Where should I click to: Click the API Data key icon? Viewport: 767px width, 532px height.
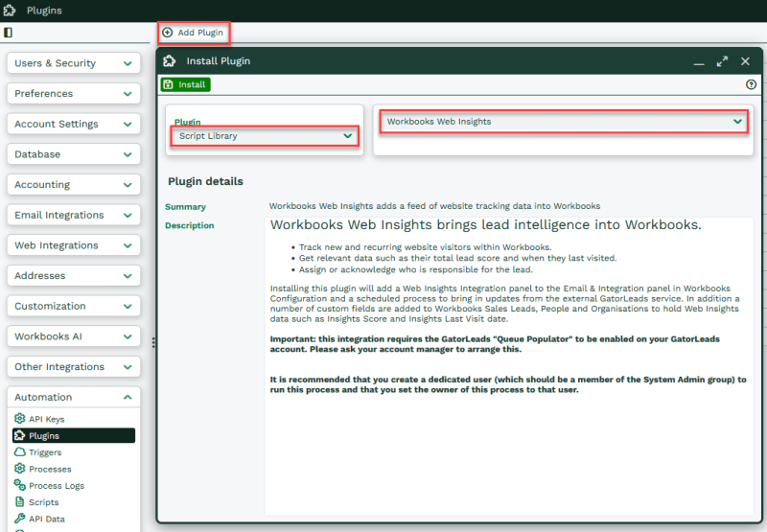(x=19, y=519)
